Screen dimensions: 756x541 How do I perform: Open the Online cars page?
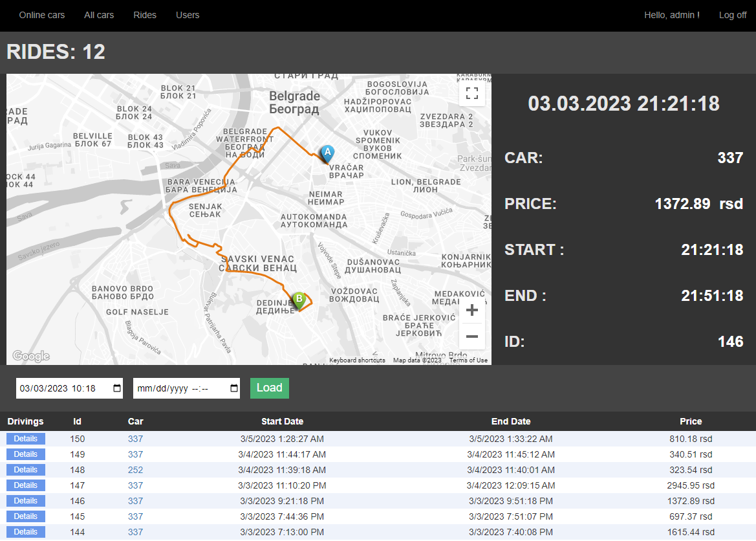[x=42, y=15]
